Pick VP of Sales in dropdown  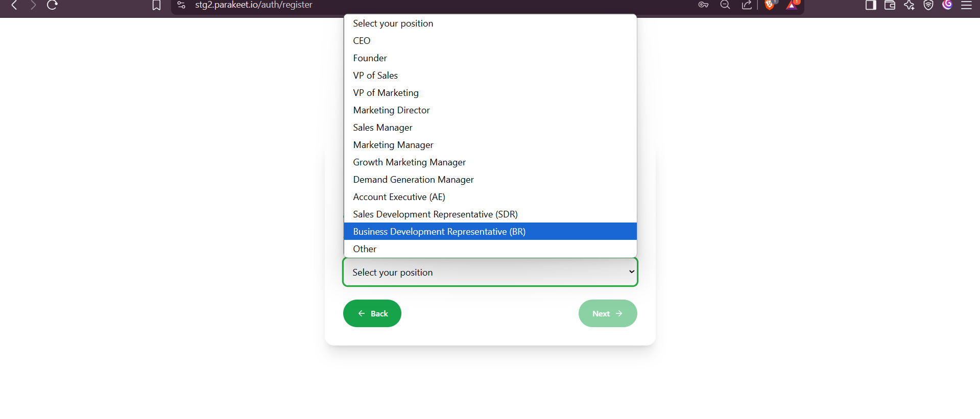coord(375,76)
